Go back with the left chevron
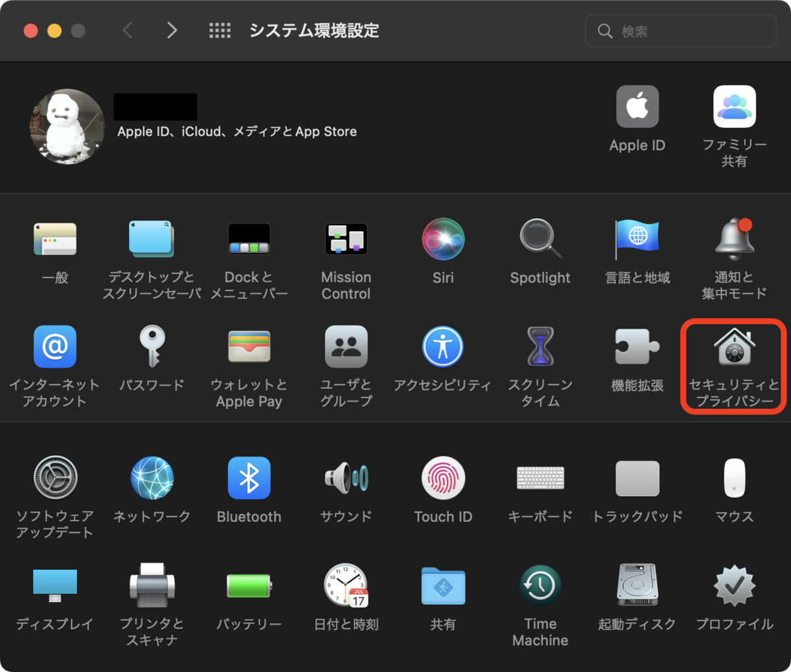This screenshot has height=672, width=791. 127,30
